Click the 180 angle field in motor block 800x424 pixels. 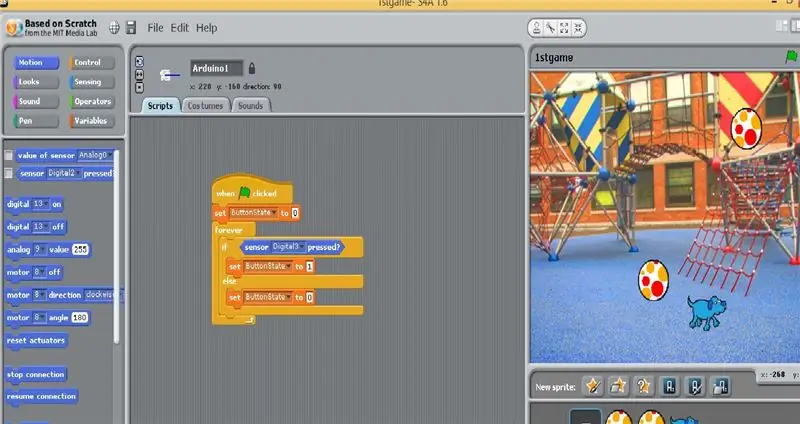(80, 317)
